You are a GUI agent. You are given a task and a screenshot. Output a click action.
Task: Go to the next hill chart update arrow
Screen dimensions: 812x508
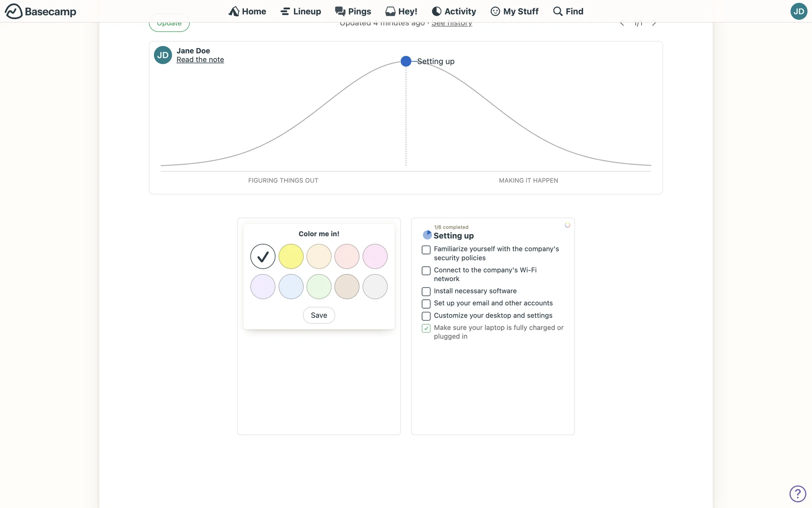[654, 24]
